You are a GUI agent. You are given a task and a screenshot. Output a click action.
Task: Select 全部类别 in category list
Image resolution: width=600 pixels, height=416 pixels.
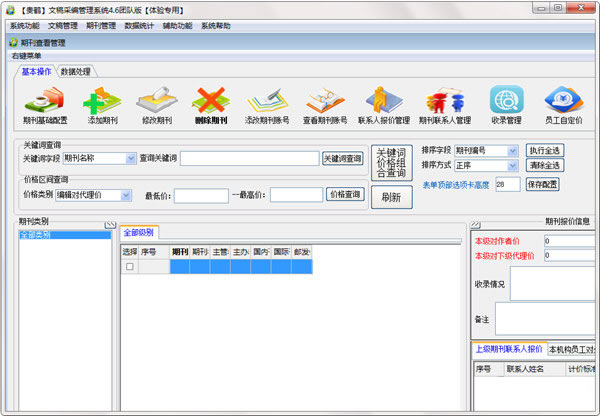tap(65, 235)
